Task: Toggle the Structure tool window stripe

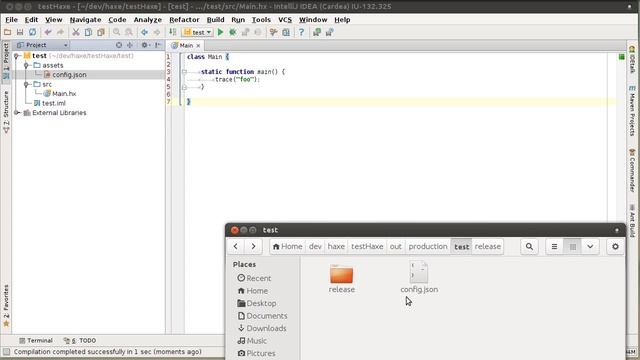Action: click(6, 112)
